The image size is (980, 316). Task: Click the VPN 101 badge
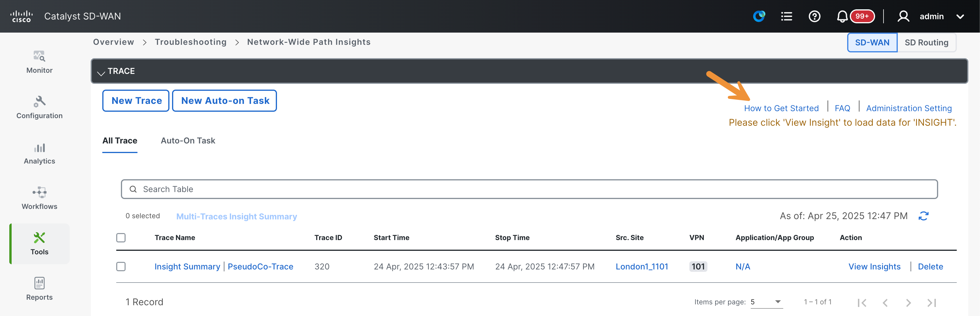(698, 267)
